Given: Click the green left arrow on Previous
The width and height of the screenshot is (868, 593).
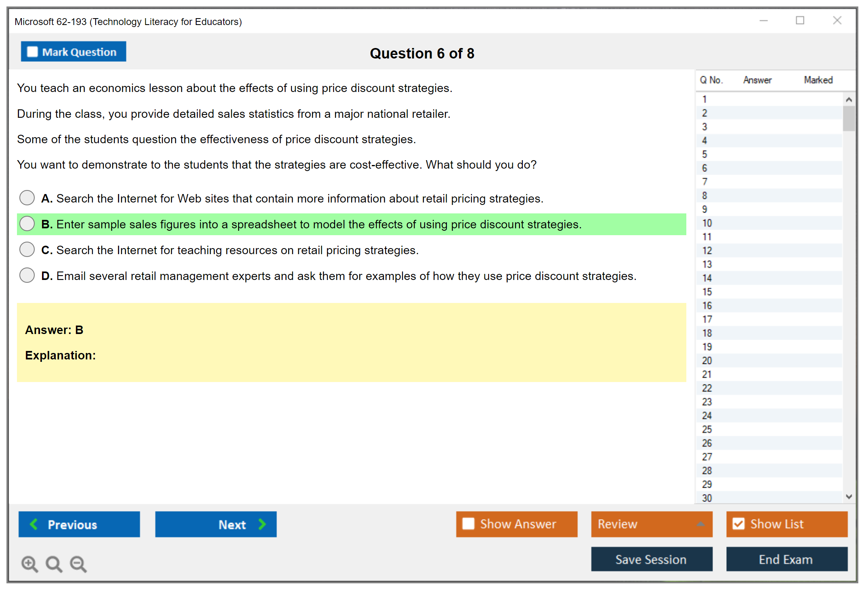Looking at the screenshot, I should click(34, 524).
